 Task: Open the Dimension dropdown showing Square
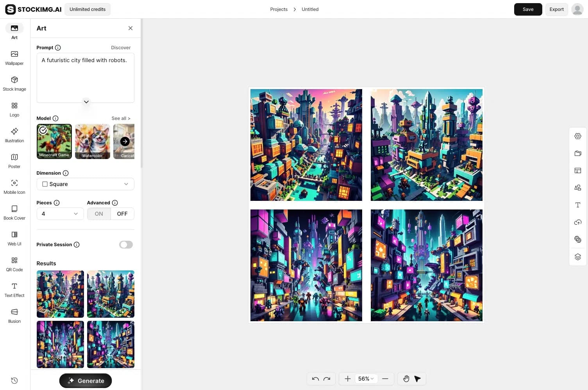point(85,184)
